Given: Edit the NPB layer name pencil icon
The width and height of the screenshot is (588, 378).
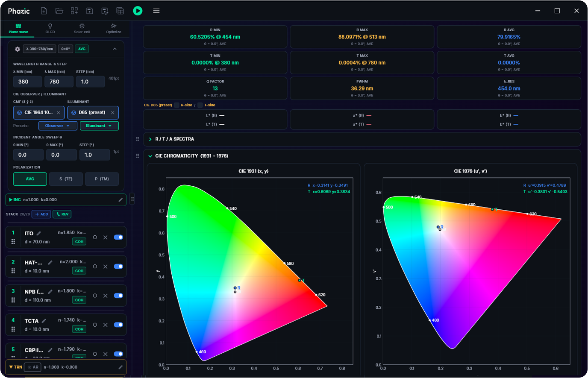Looking at the screenshot, I should (x=50, y=292).
